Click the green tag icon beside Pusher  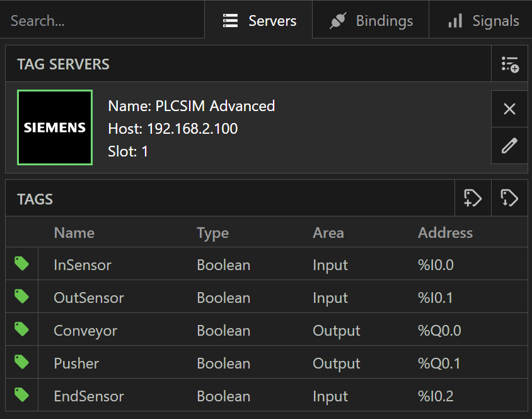[x=22, y=362]
